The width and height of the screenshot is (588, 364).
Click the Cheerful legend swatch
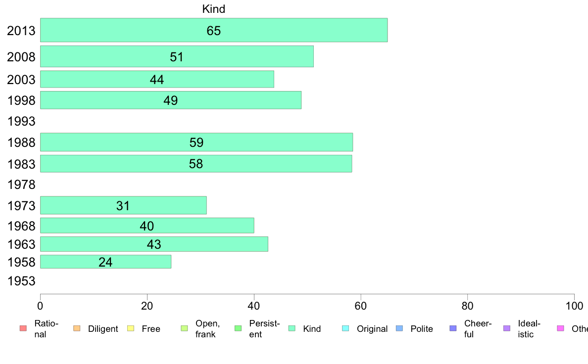tap(453, 328)
